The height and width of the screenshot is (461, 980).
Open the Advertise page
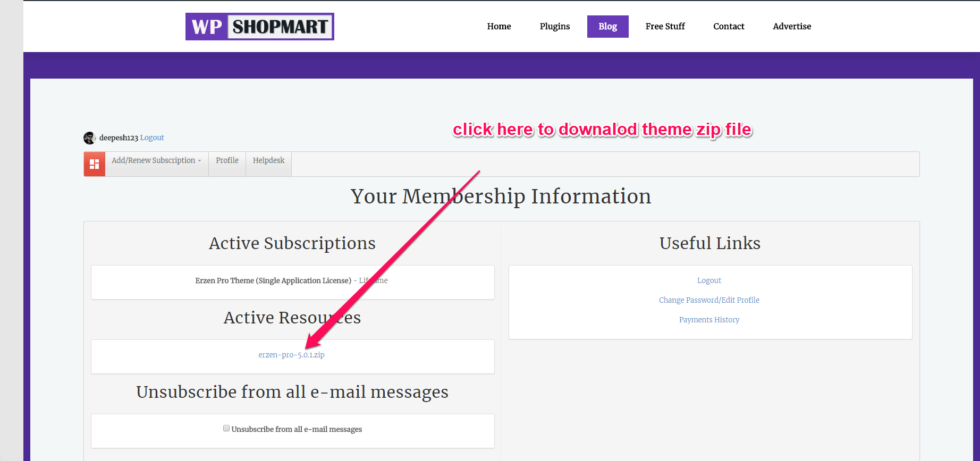(792, 27)
